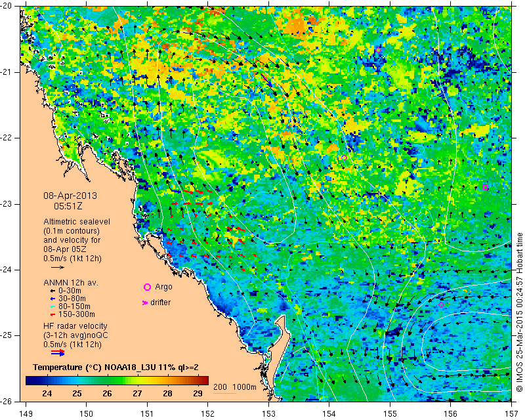Click the colorbar tick label 24
This screenshot has width=525, height=420.
(x=47, y=393)
